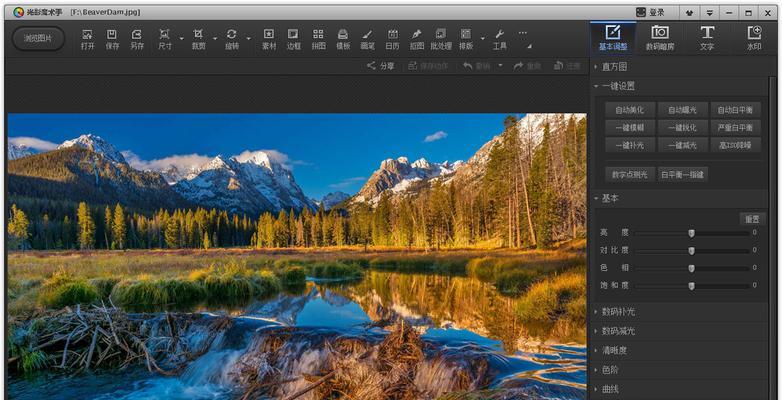Screen dimensions: 782x400
Task: Open the 撤销 history dropdown arrow
Action: click(500, 66)
